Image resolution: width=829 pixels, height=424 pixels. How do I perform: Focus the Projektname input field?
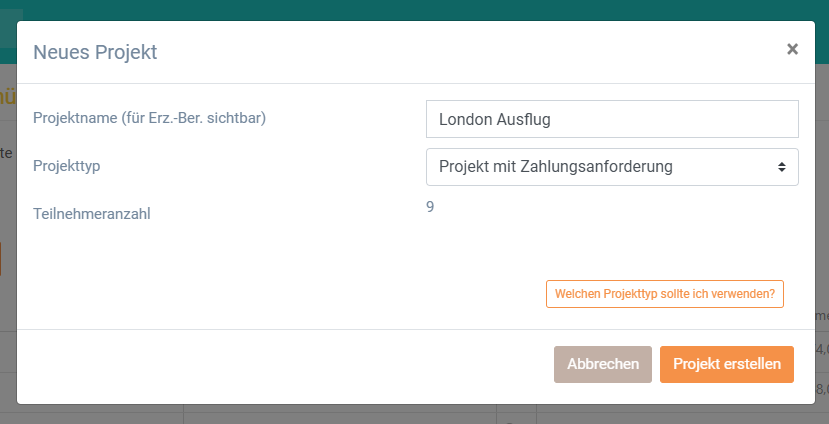tap(612, 119)
